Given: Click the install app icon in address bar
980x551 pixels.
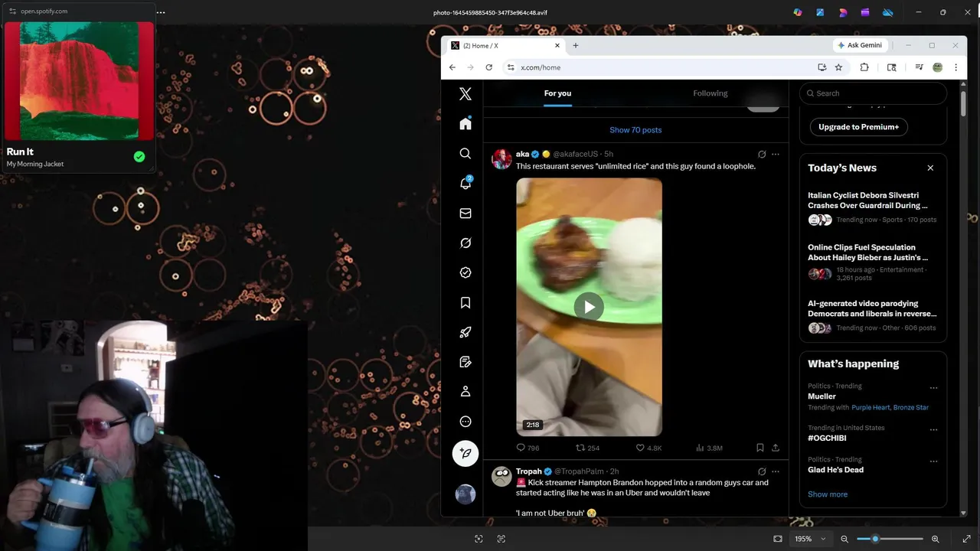Looking at the screenshot, I should (x=822, y=67).
